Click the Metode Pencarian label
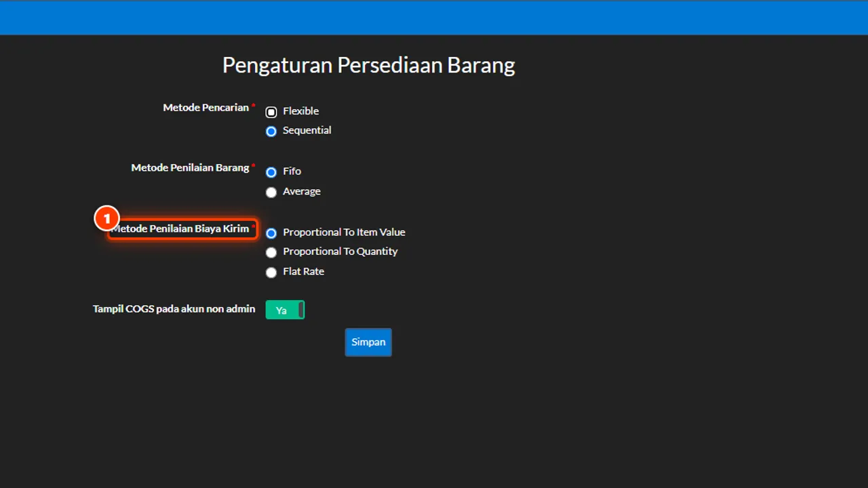The width and height of the screenshot is (868, 488). 206,108
